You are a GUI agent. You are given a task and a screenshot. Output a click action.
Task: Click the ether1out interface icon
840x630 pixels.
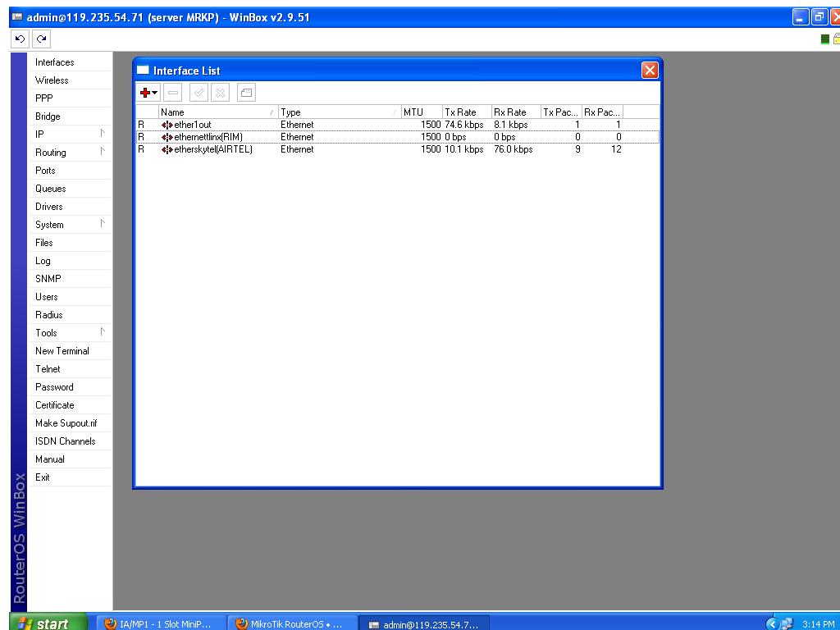pyautogui.click(x=167, y=125)
